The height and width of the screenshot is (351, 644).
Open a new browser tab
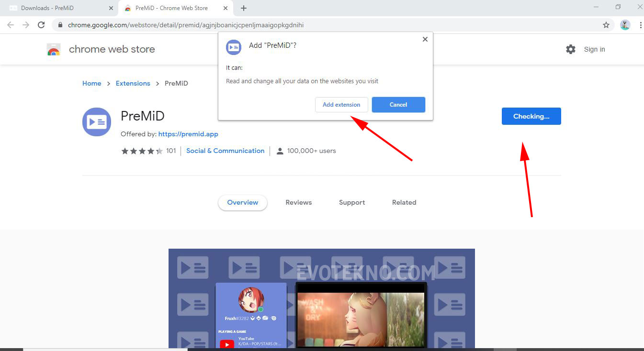click(x=244, y=8)
